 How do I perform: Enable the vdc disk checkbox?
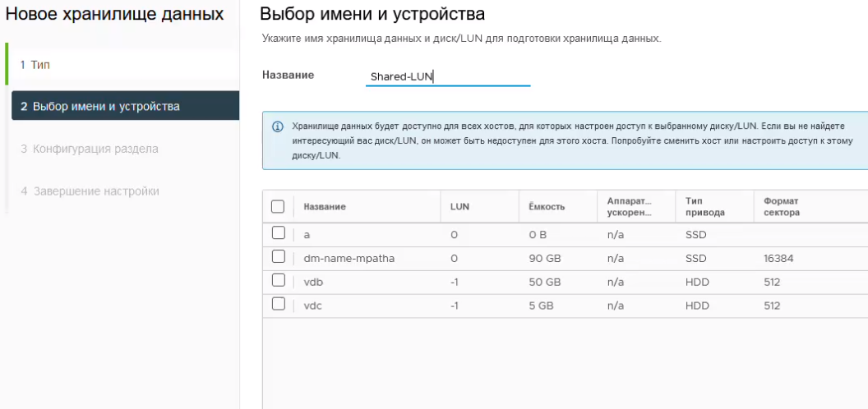pyautogui.click(x=279, y=304)
